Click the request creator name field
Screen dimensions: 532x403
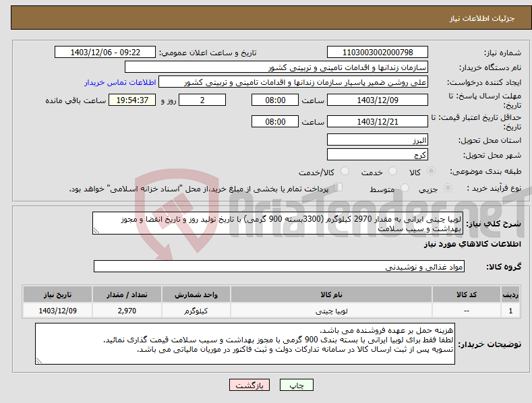293,82
